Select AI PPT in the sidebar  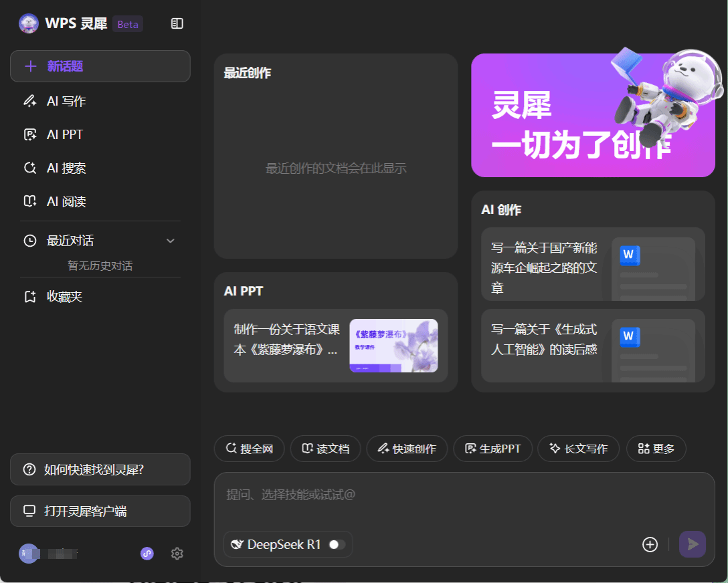[65, 135]
